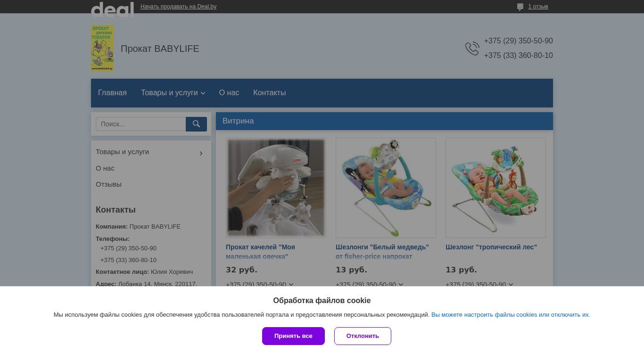
Task: Open the BABYLIFE shop logo image
Action: [x=102, y=48]
